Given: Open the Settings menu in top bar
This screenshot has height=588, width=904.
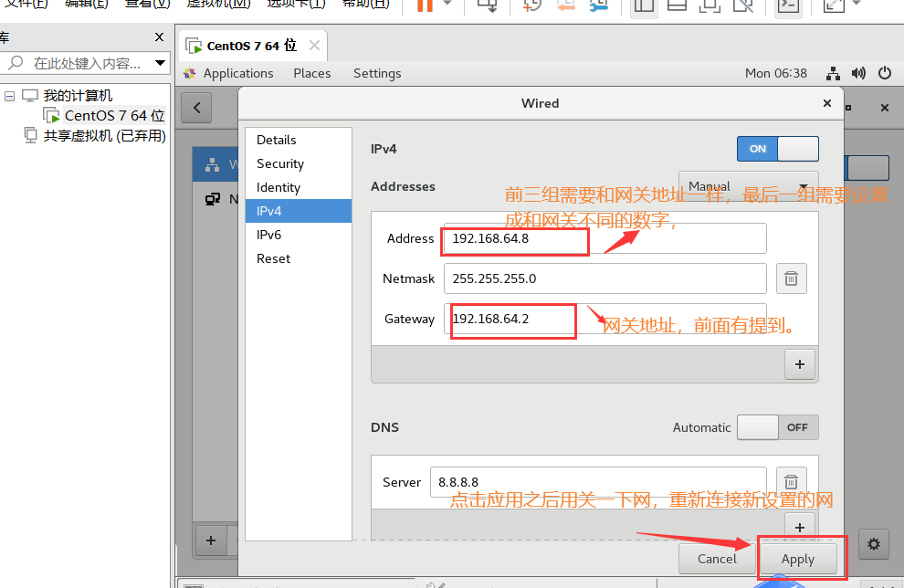Looking at the screenshot, I should [377, 73].
